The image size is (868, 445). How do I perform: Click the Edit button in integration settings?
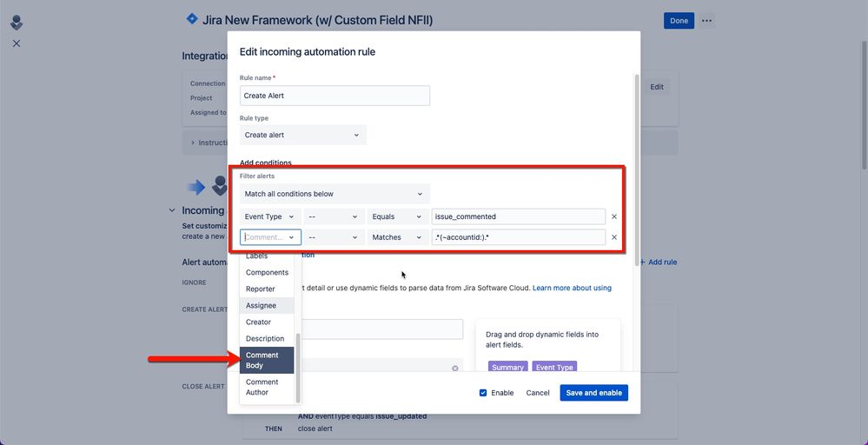657,87
